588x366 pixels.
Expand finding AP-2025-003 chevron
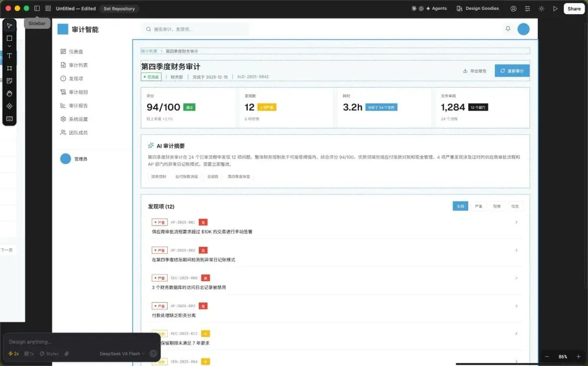[x=516, y=306]
